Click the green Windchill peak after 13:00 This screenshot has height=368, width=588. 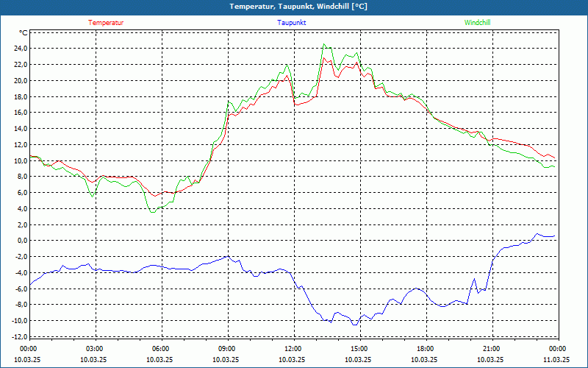tap(323, 44)
